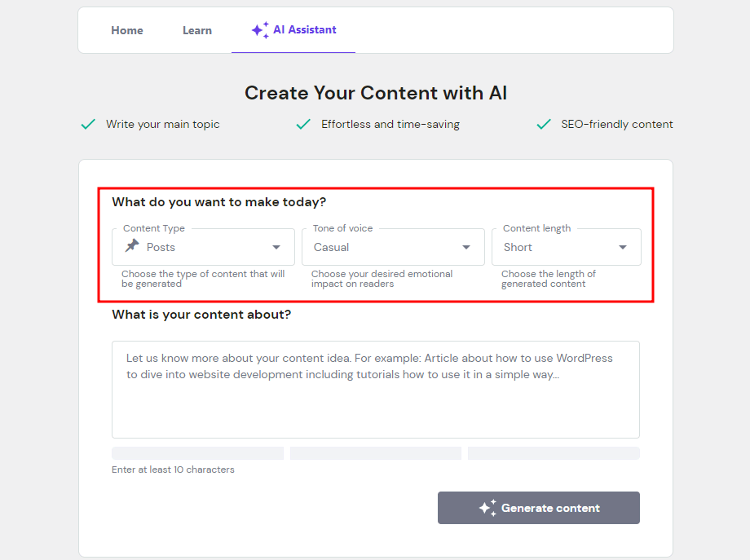
Task: Click the content description text area
Action: (x=375, y=387)
